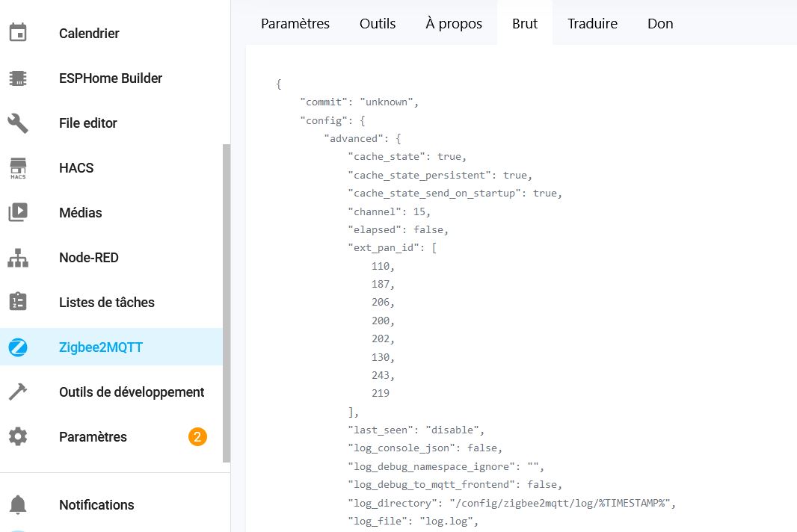Screen dimensions: 797x532
Task: Open File editor in the sidebar
Action: click(88, 123)
